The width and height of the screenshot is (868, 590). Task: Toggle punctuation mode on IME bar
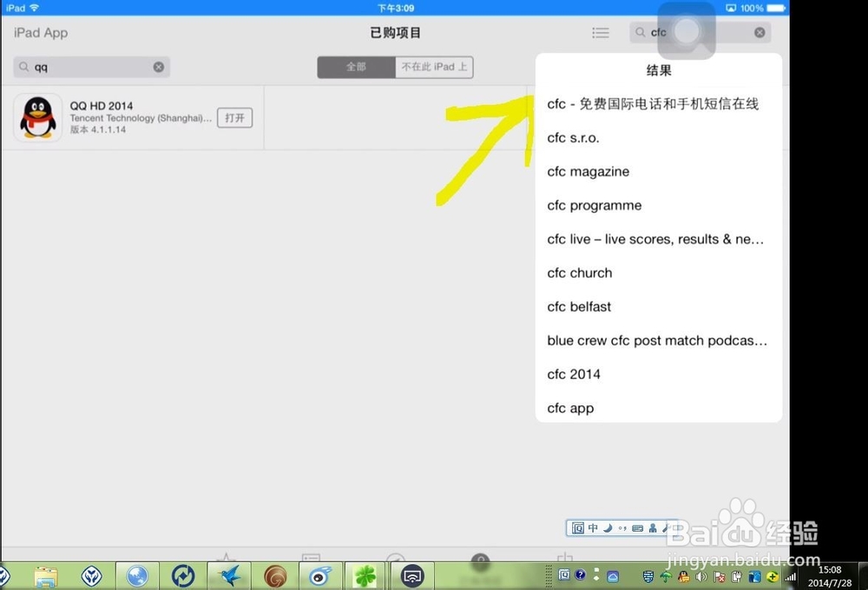(622, 528)
